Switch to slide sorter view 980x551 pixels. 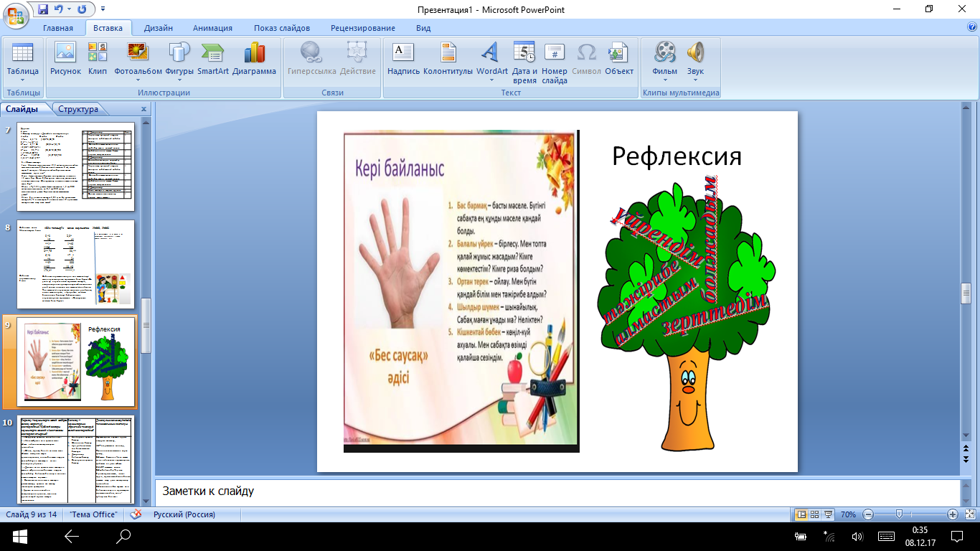click(x=815, y=514)
